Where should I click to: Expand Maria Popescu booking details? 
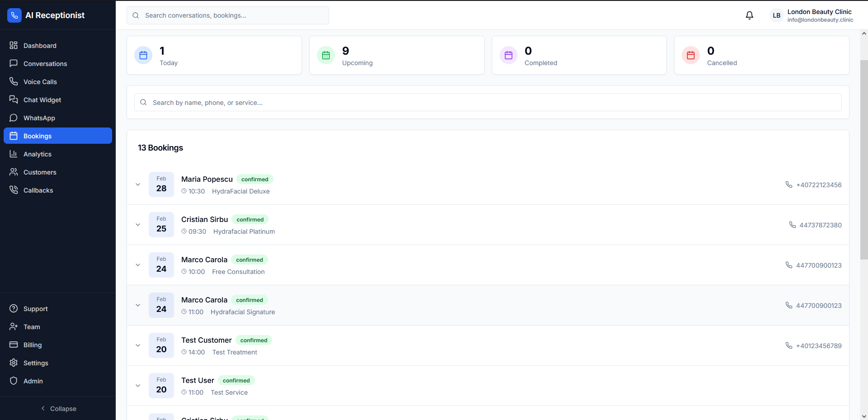click(138, 184)
